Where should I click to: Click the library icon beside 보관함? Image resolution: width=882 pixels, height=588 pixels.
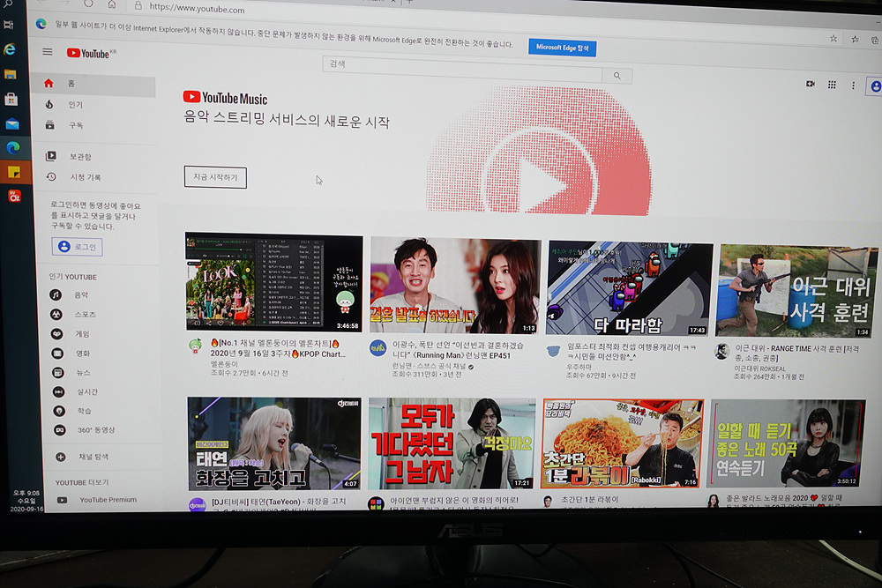pos(51,156)
